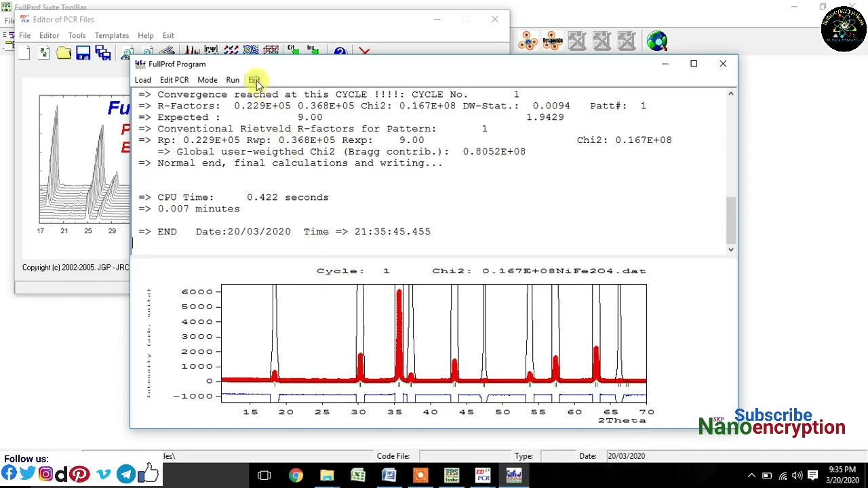
Task: Open Excel from the taskbar
Action: pyautogui.click(x=358, y=475)
